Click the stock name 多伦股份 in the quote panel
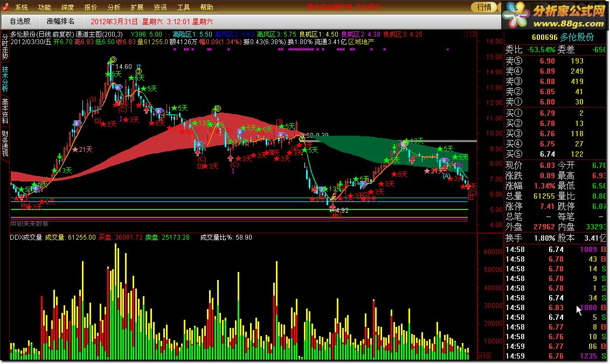 click(577, 37)
